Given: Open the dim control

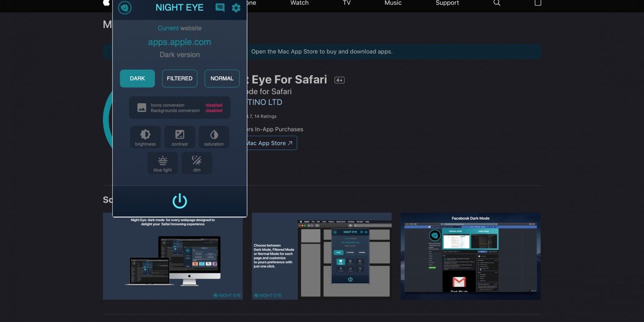Looking at the screenshot, I should 197,163.
